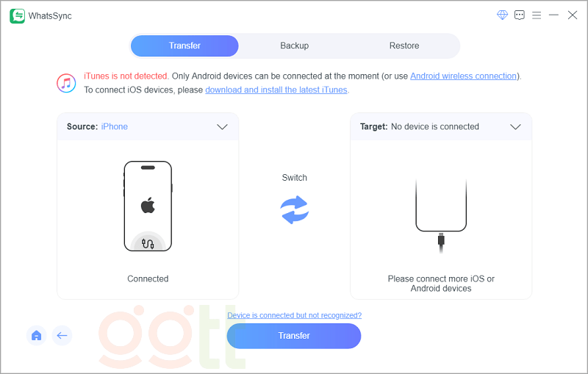Click the diamond premium icon
The width and height of the screenshot is (588, 374).
[x=503, y=15]
